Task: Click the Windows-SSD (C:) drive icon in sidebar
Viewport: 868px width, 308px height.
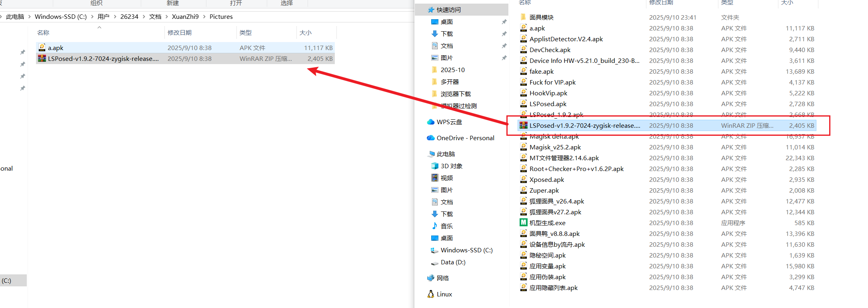Action: pos(435,250)
